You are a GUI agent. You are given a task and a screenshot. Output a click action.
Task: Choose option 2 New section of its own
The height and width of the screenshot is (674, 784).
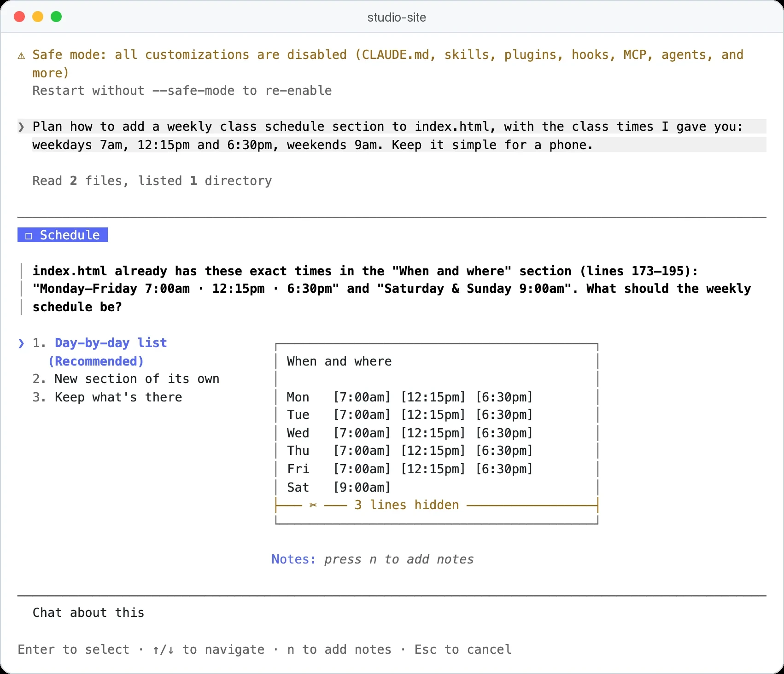tap(126, 379)
